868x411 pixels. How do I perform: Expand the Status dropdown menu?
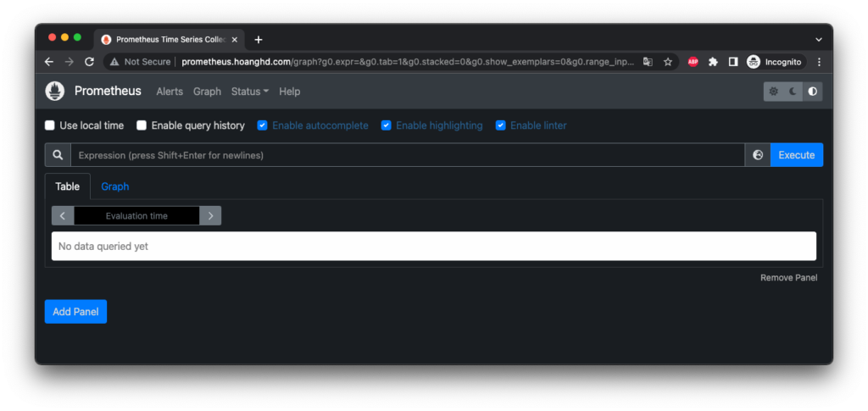point(250,92)
